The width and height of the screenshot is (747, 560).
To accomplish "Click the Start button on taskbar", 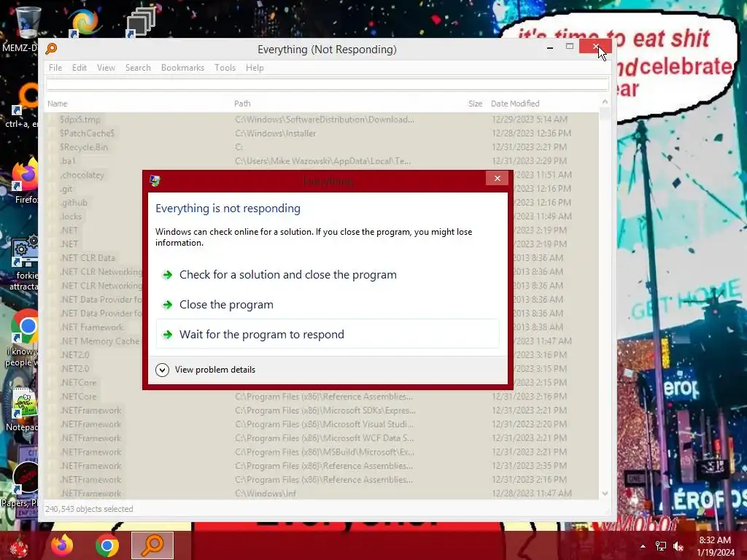I will coord(18,545).
